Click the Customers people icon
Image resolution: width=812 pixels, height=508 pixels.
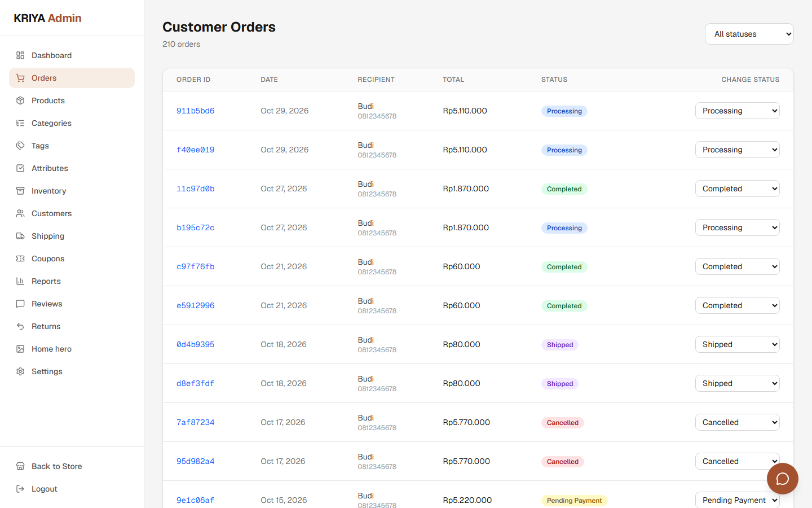pos(20,213)
